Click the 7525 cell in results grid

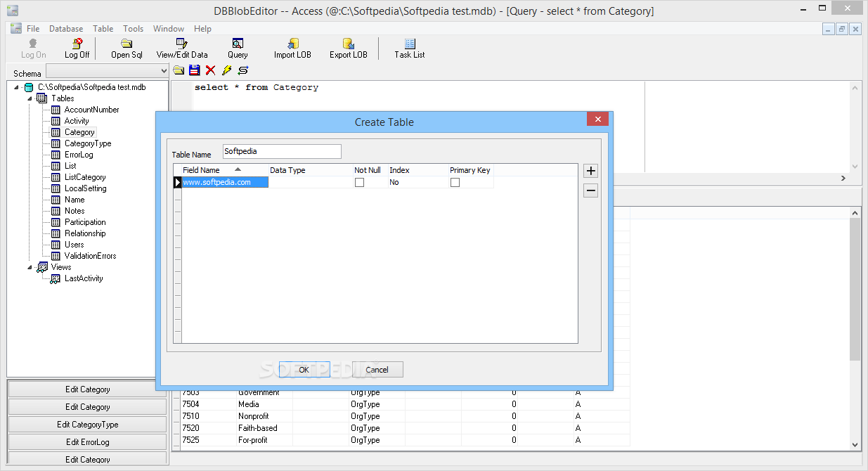[x=208, y=440]
